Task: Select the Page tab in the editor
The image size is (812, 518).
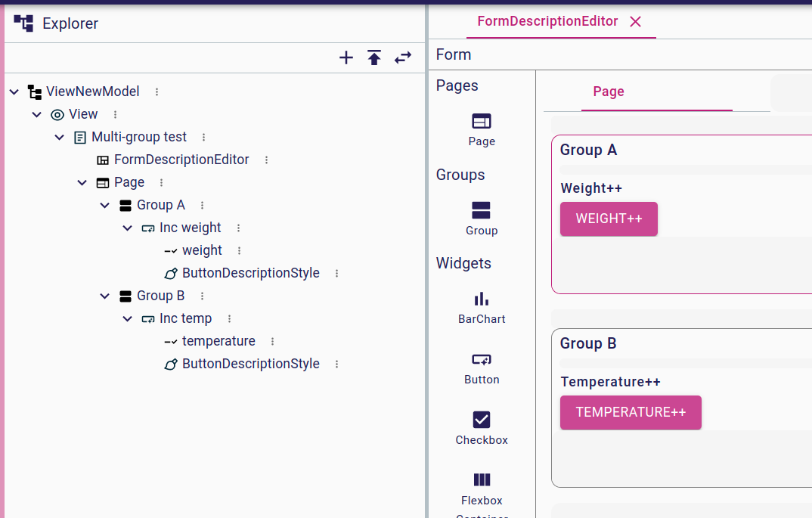Action: [608, 91]
